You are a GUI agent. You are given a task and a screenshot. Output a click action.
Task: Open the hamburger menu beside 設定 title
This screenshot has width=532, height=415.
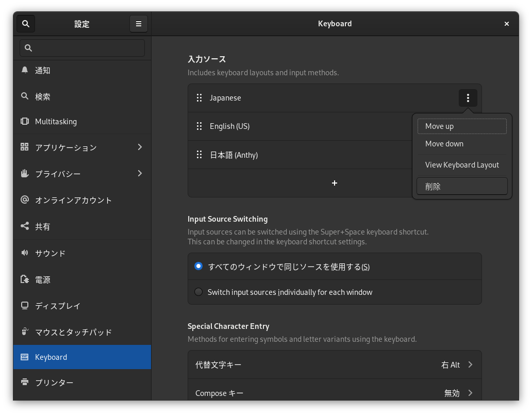(x=139, y=24)
